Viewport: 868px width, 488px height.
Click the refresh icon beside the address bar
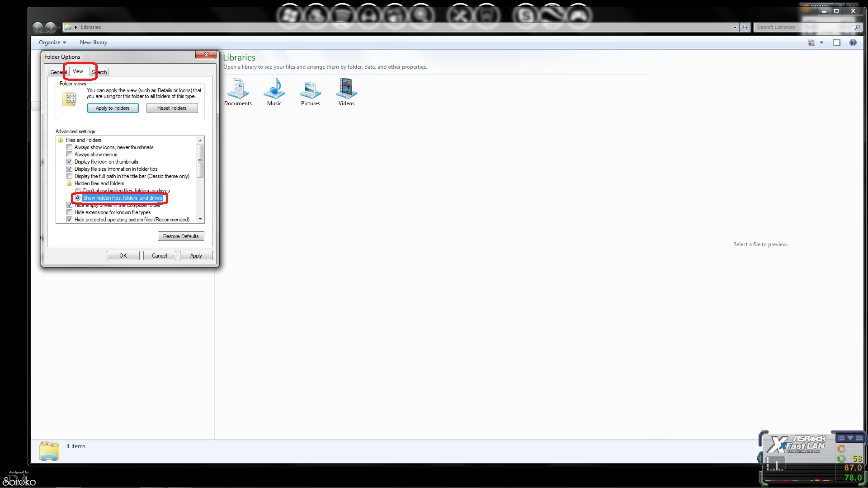coord(745,27)
